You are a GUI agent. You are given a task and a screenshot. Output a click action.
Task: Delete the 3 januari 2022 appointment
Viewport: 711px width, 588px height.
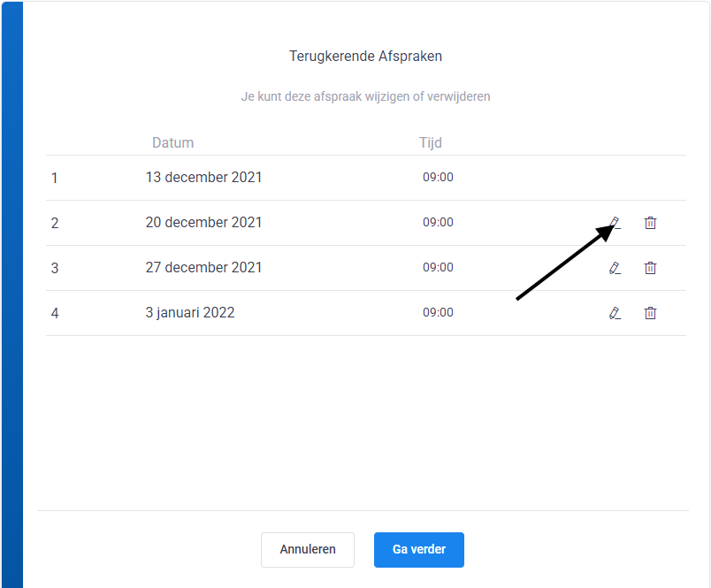pos(650,313)
